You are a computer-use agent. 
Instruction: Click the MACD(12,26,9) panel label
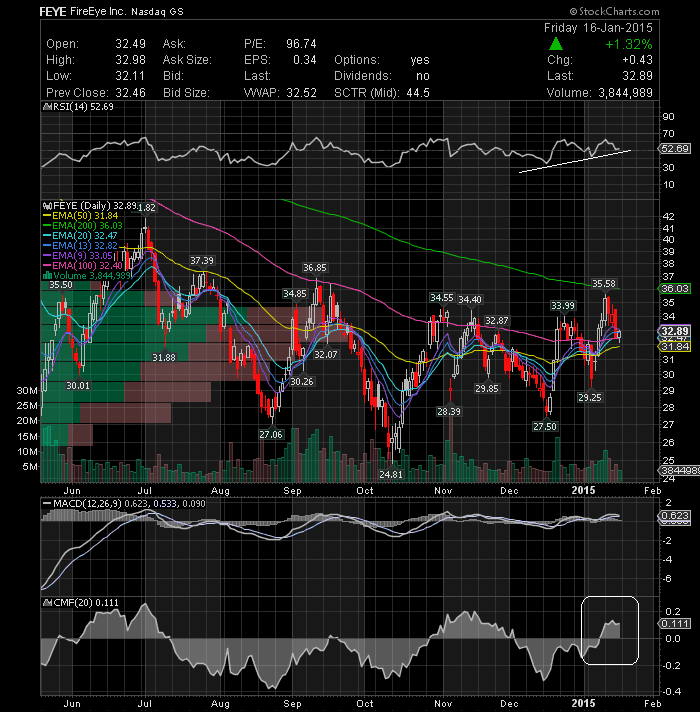click(x=87, y=504)
